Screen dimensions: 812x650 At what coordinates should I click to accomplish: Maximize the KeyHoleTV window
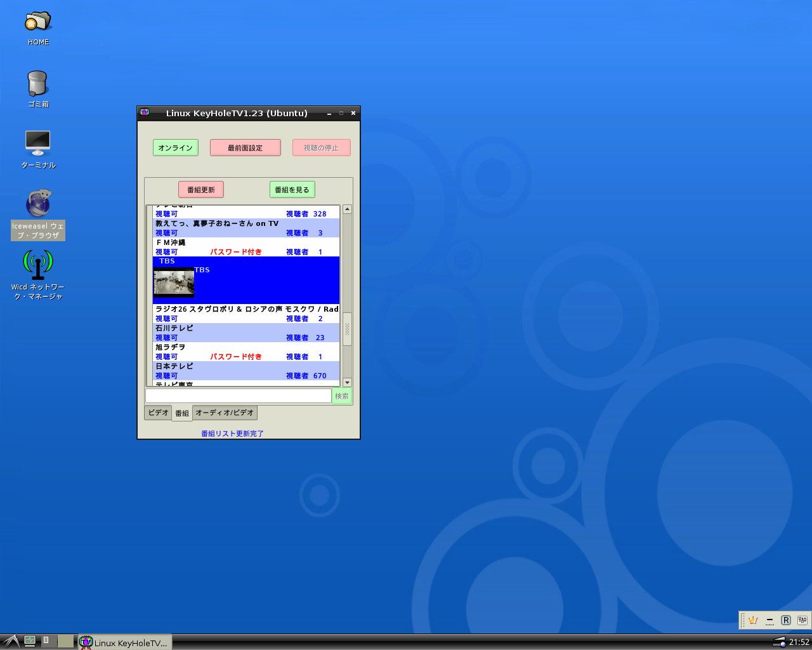point(341,114)
